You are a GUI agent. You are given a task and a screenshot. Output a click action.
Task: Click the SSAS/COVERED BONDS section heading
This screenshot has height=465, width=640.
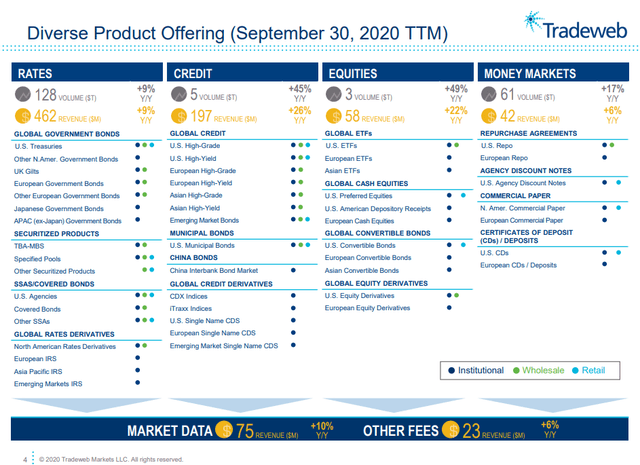point(54,284)
